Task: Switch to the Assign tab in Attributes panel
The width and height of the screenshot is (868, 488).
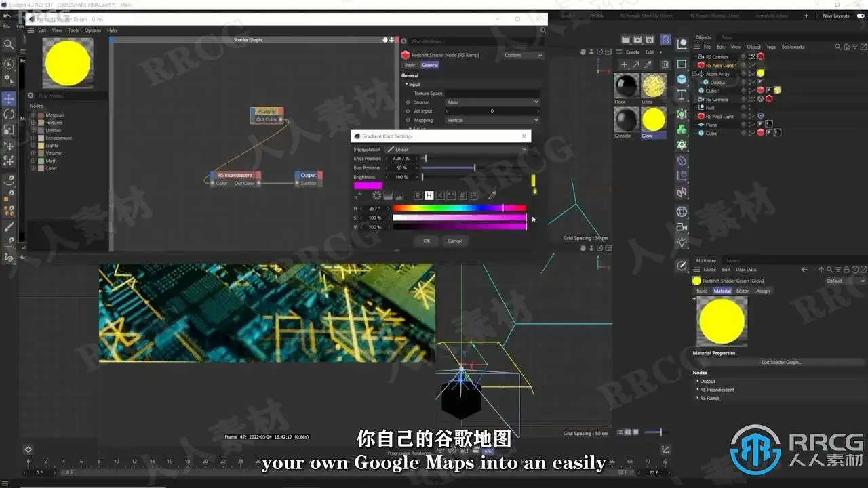Action: pos(763,291)
